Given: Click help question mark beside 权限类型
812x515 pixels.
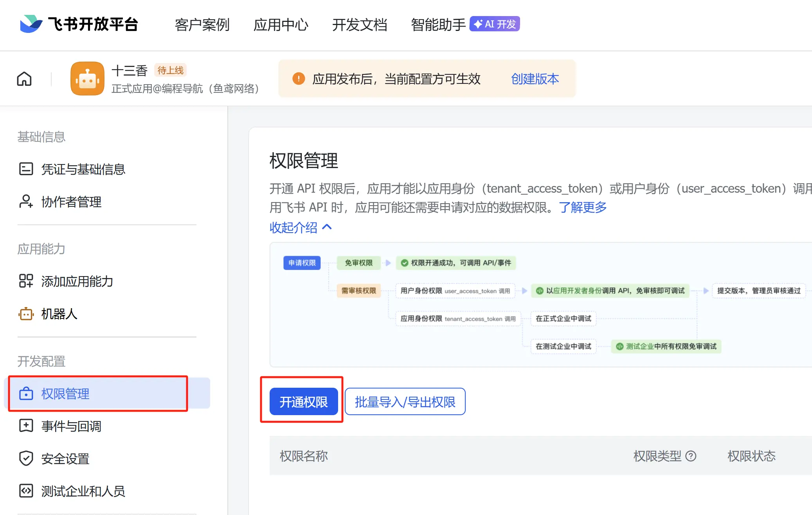Looking at the screenshot, I should tap(691, 456).
